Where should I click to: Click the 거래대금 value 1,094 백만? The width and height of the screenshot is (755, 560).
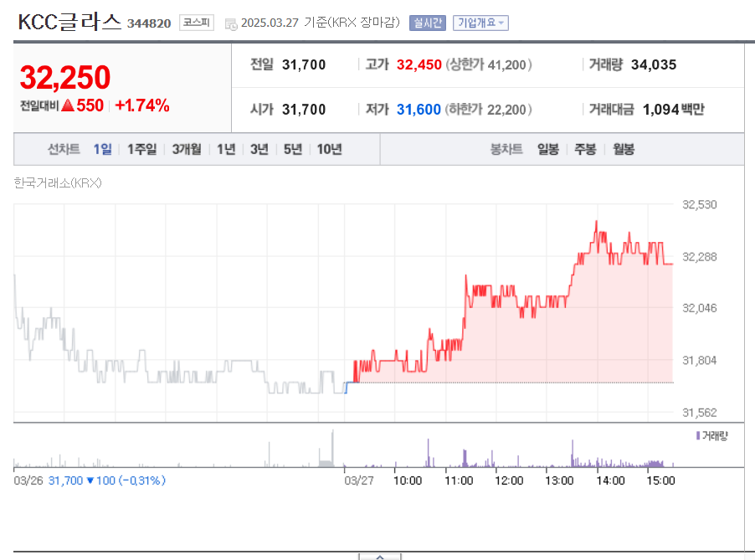point(674,110)
